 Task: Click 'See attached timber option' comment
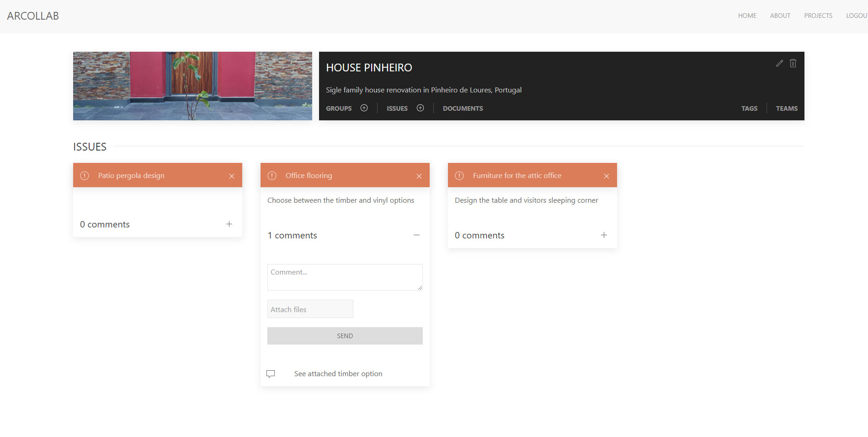[338, 374]
